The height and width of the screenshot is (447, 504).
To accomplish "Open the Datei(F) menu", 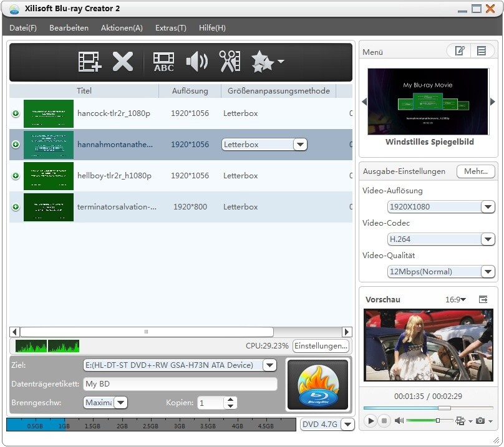I will [23, 28].
